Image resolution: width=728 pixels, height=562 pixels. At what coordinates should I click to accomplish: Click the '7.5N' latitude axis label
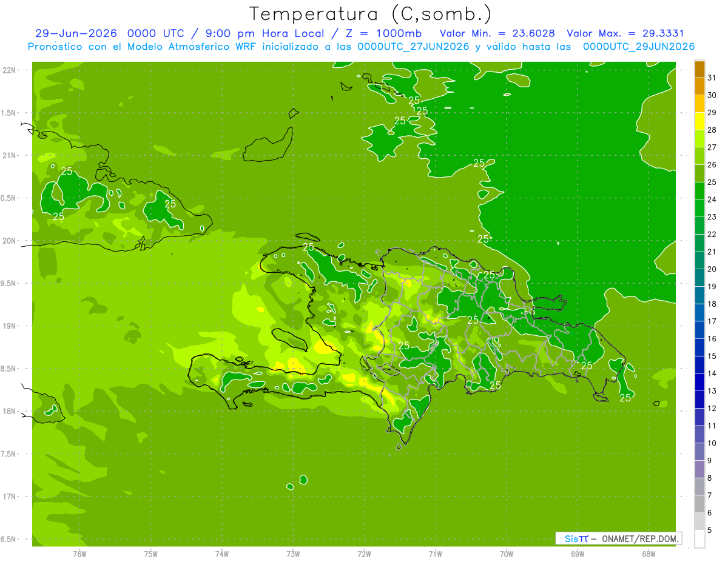(8, 454)
